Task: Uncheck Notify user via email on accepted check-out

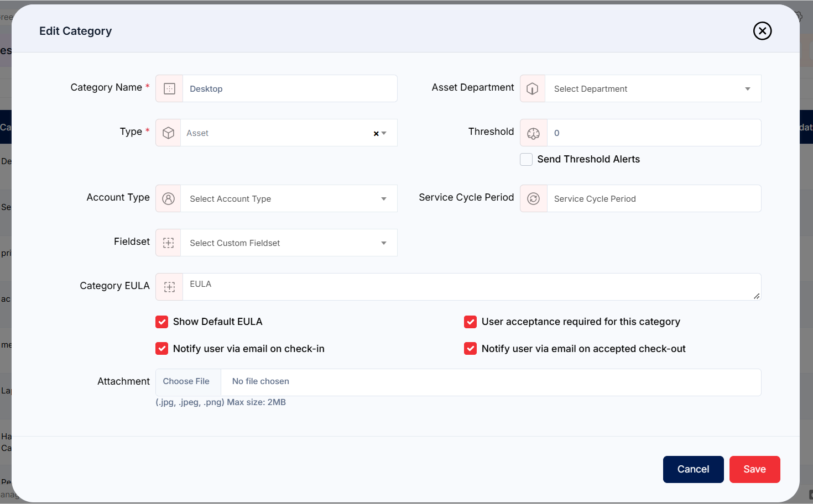Action: click(470, 349)
